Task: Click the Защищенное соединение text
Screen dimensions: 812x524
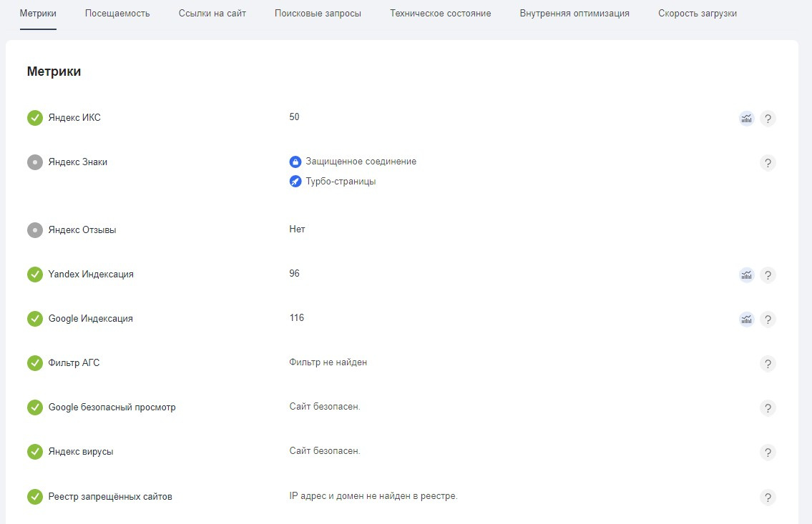Action: pos(361,162)
